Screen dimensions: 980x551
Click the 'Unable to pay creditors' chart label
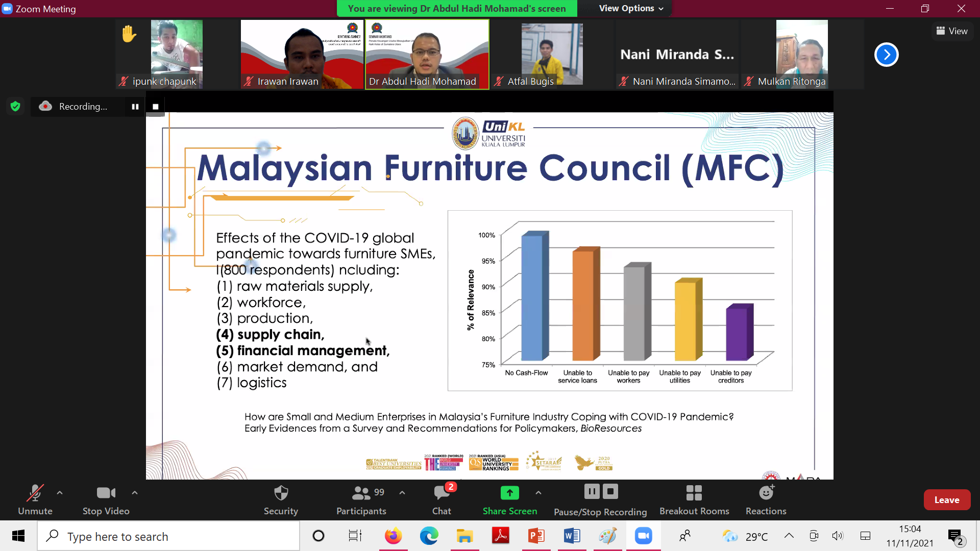click(x=731, y=377)
